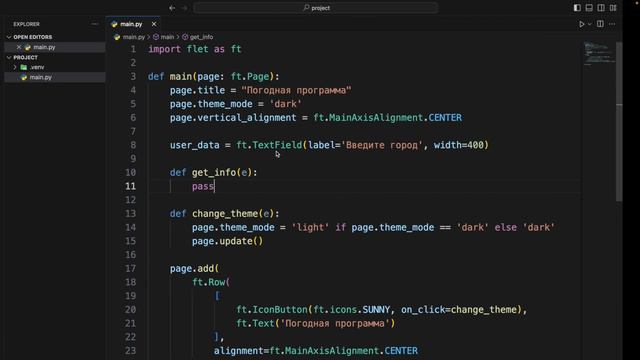Split the editor to the right
The width and height of the screenshot is (640, 360).
click(x=600, y=24)
